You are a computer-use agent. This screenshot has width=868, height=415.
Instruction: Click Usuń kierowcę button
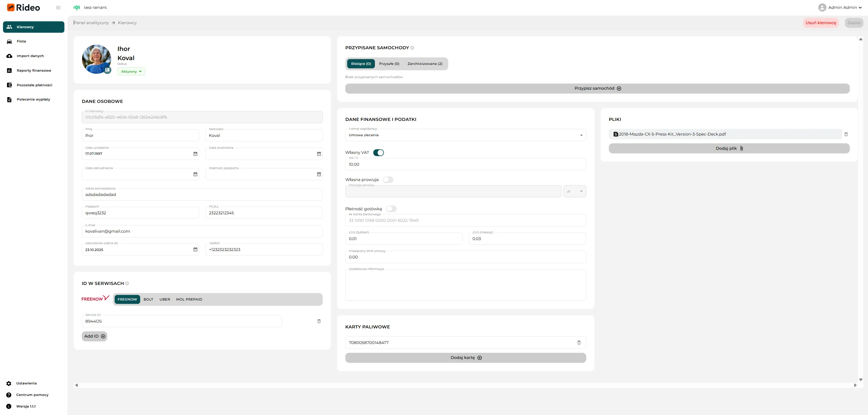821,23
